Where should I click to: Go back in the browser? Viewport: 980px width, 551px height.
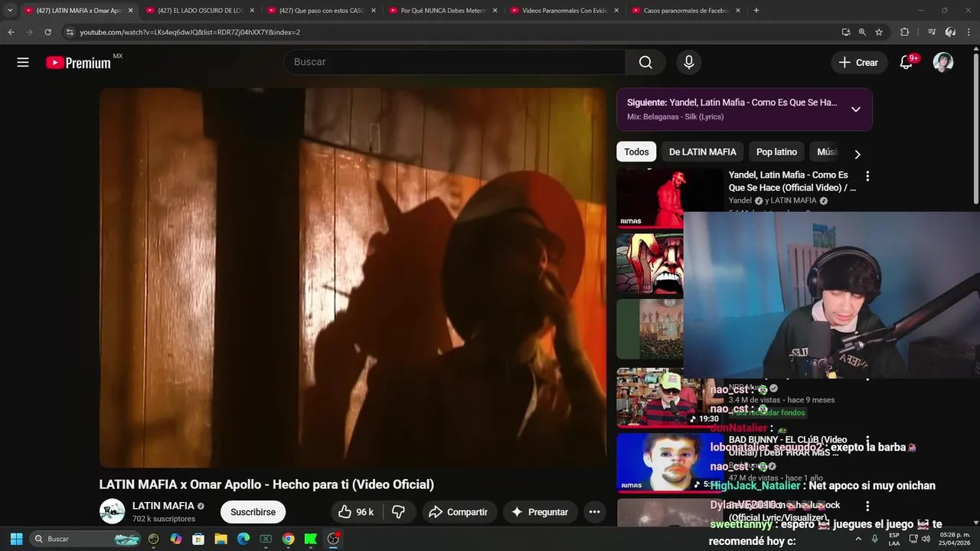tap(11, 32)
